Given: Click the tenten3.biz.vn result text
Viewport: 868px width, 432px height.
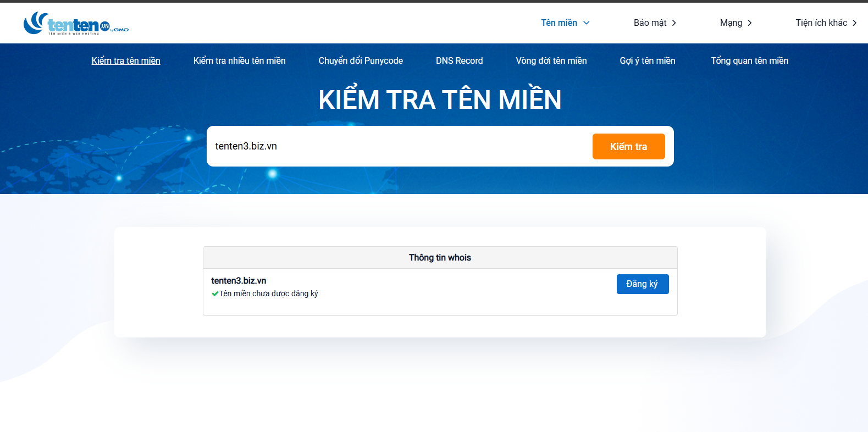Looking at the screenshot, I should point(239,280).
